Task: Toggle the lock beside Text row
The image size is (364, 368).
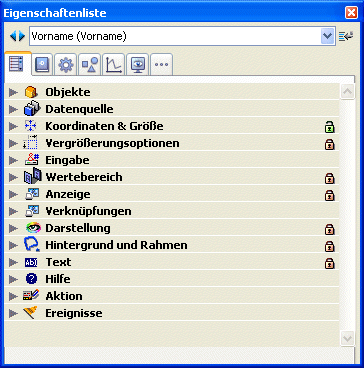Action: click(330, 263)
